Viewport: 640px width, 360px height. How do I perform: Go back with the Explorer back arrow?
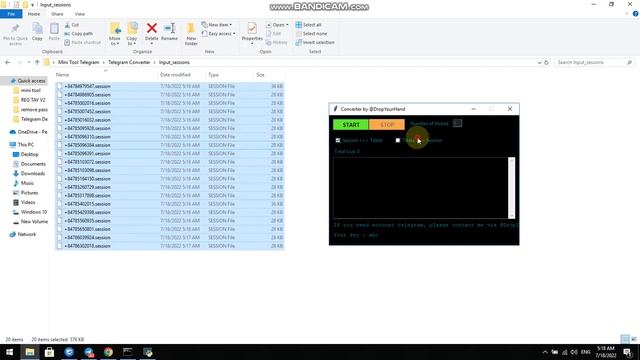(8, 62)
